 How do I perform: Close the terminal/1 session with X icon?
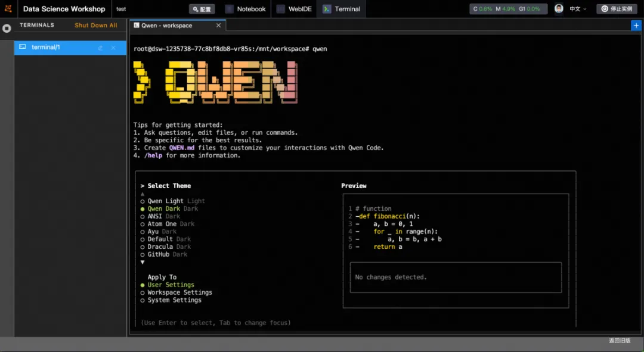coord(113,48)
